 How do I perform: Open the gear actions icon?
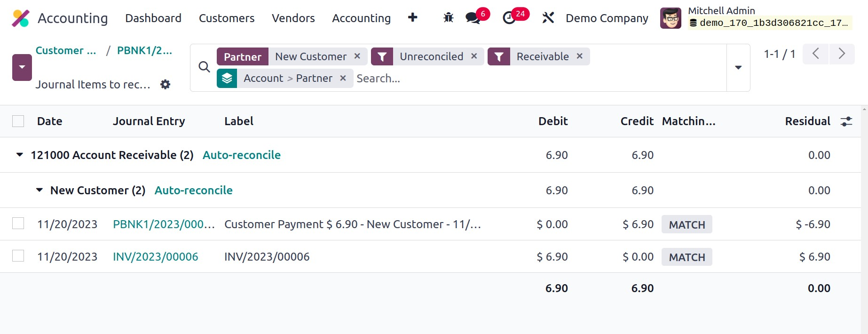point(165,85)
